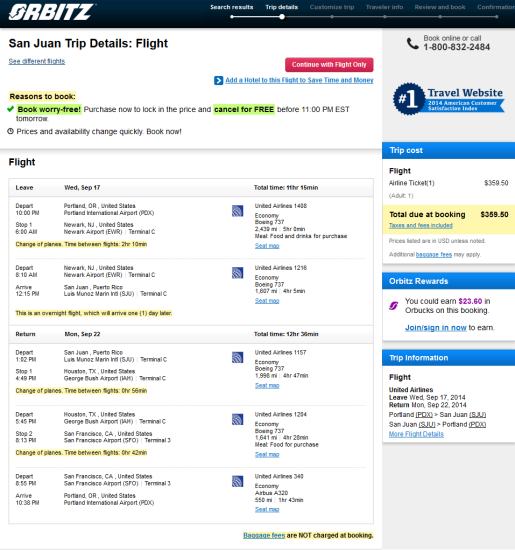Go back to Search results step
Image resolution: width=515 pixels, height=550 pixels.
[x=232, y=7]
